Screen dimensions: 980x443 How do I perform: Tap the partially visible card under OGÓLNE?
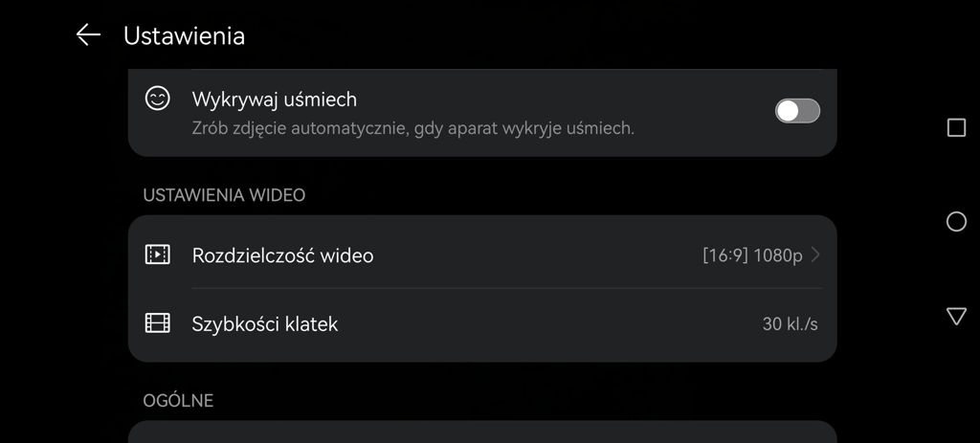click(x=482, y=432)
